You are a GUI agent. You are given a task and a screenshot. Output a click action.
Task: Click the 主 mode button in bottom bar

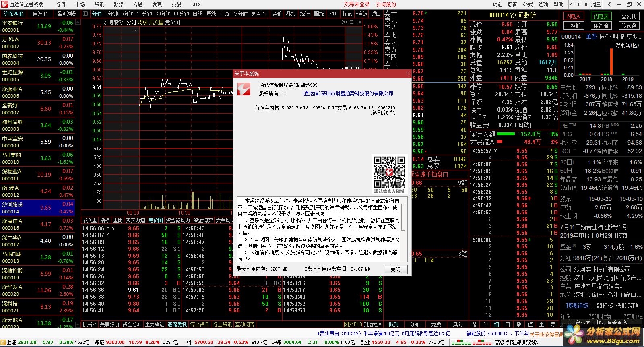[542, 324]
